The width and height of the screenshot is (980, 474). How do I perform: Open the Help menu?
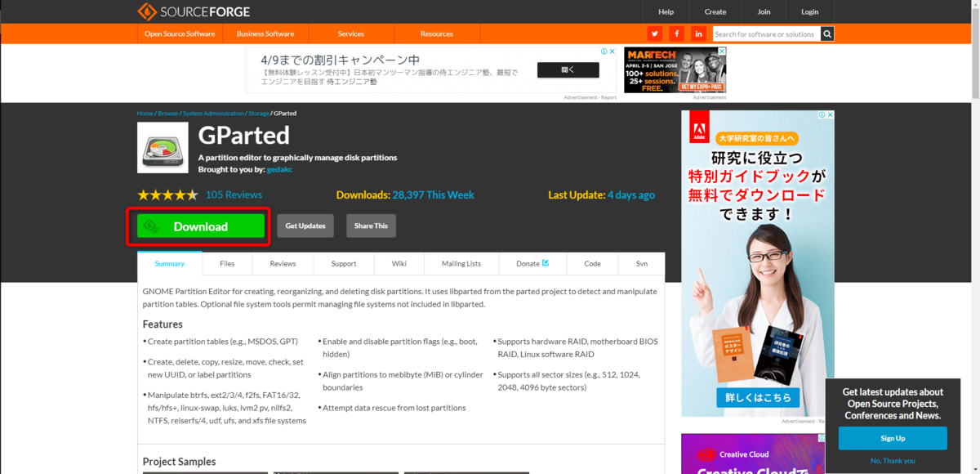(x=666, y=11)
